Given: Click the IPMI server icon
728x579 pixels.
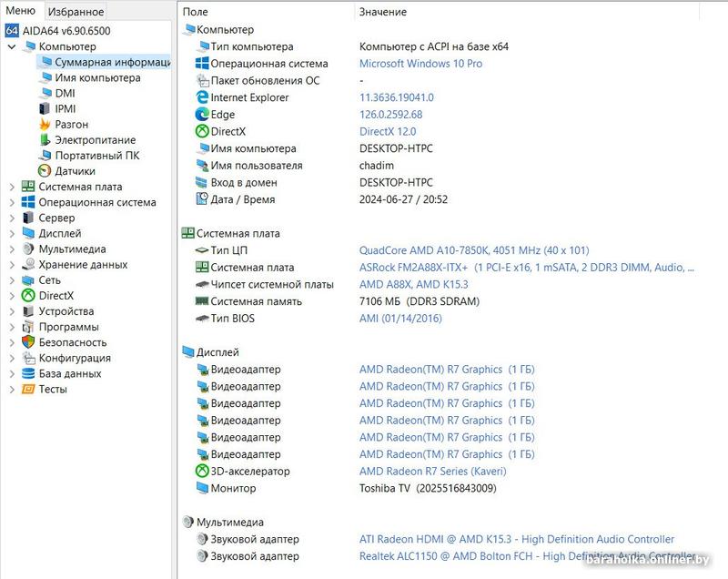Looking at the screenshot, I should pos(45,109).
